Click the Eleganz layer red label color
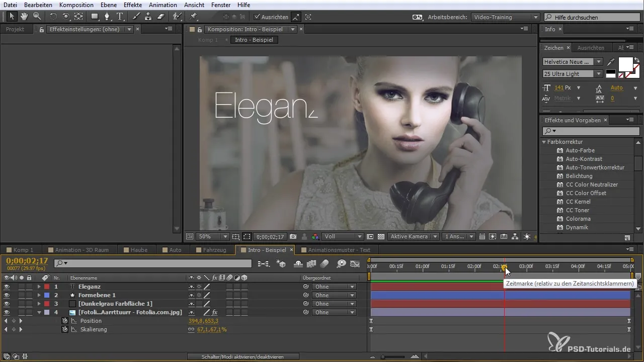Viewport: 644px width, 362px height. click(x=47, y=287)
